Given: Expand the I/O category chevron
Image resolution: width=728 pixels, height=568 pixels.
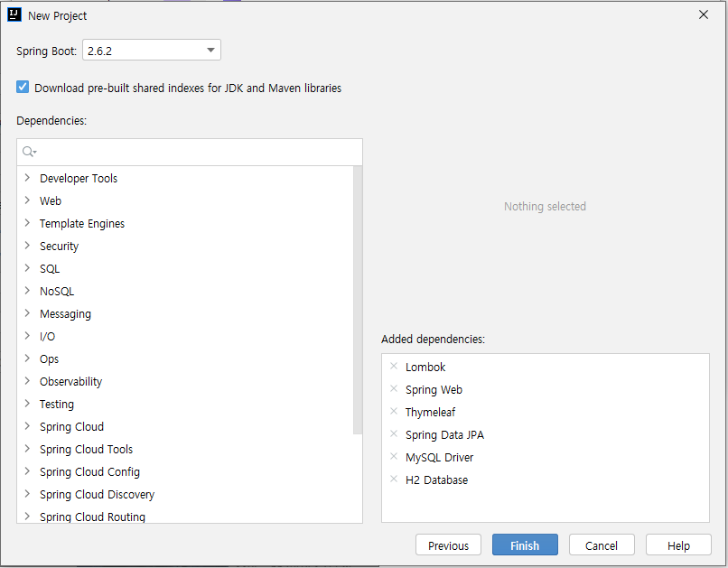Looking at the screenshot, I should 27,336.
